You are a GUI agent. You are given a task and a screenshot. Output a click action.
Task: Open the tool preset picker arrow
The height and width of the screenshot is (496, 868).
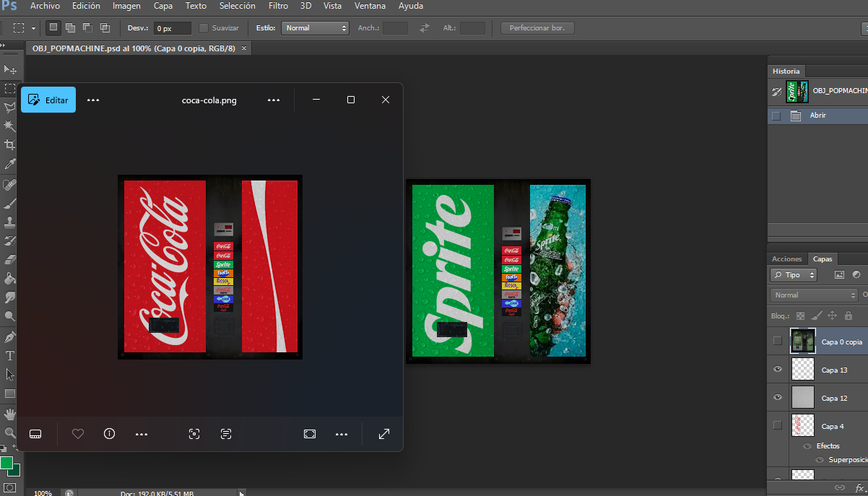(33, 28)
